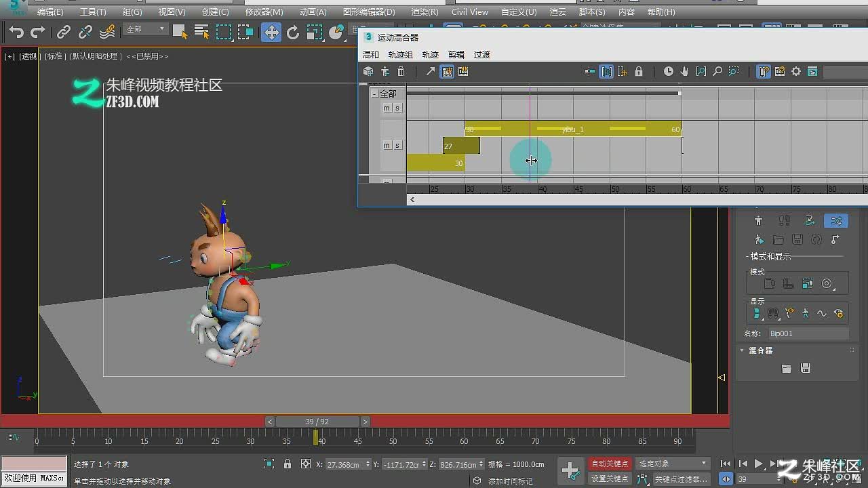868x488 pixels.
Task: Click the Bip001 name field
Action: (x=808, y=333)
